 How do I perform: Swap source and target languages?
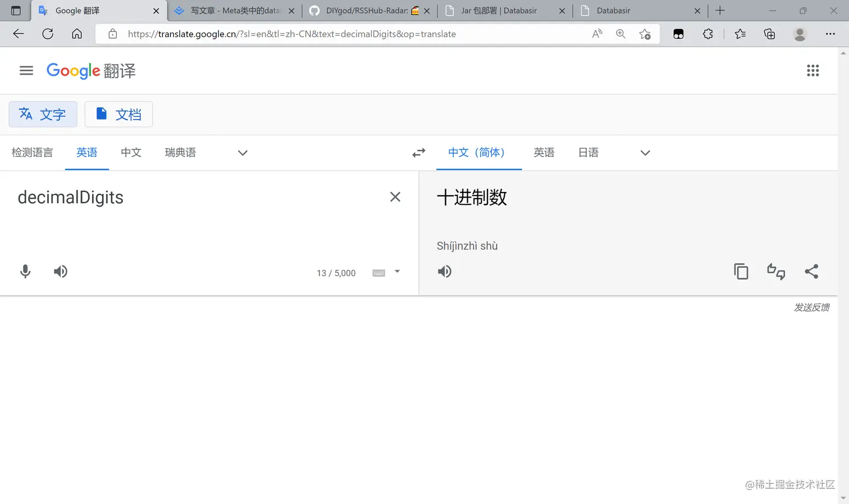click(419, 153)
